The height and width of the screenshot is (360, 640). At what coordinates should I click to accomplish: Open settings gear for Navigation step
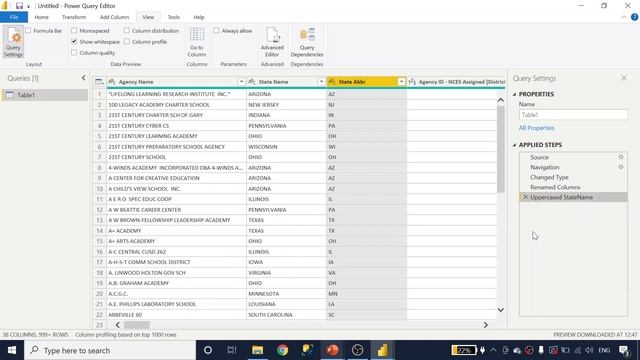[621, 167]
